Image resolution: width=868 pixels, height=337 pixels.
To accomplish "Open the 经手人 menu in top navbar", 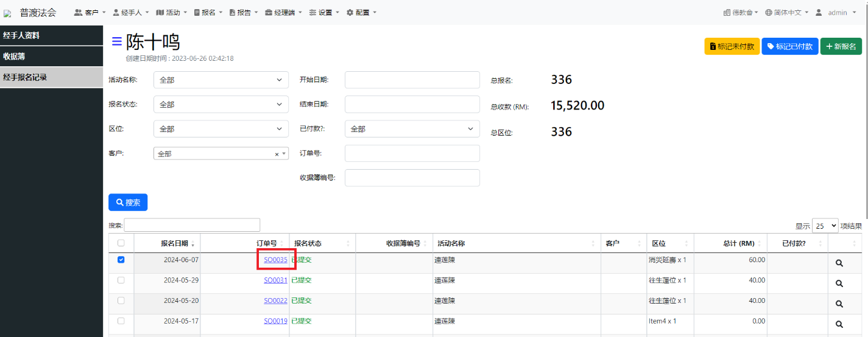I will pyautogui.click(x=131, y=13).
